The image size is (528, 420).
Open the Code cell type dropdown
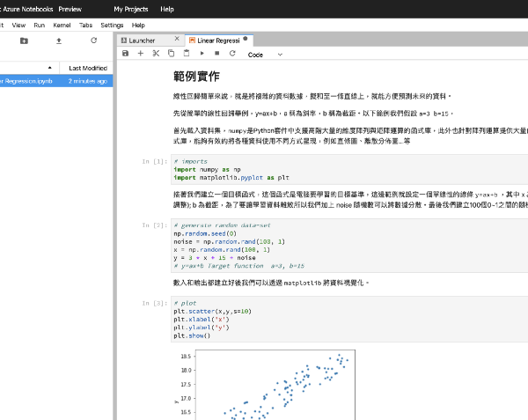click(266, 54)
